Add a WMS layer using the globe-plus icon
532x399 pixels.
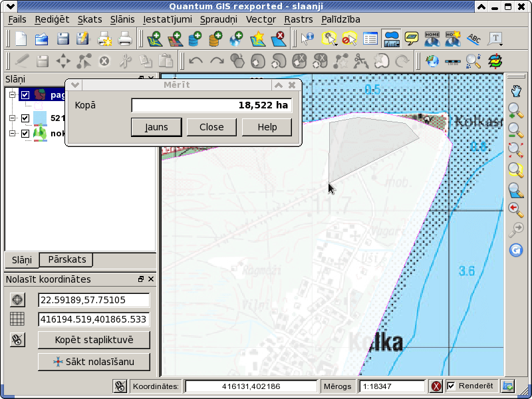(237, 39)
